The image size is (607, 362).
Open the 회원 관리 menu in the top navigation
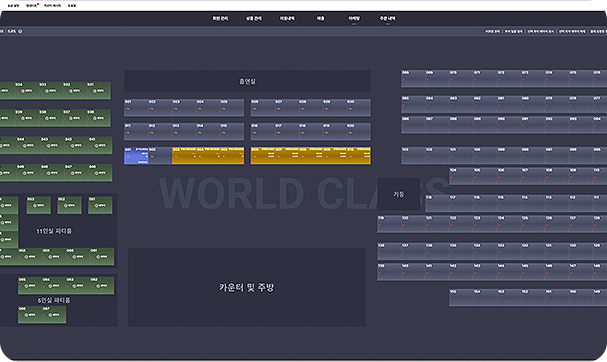[220, 18]
